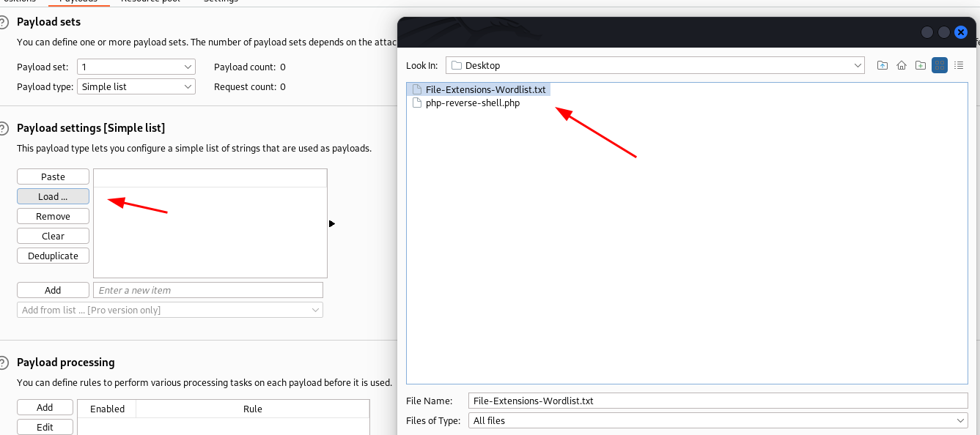Open the Payload type Simple list dropdown
The width and height of the screenshot is (980, 435).
tap(136, 86)
